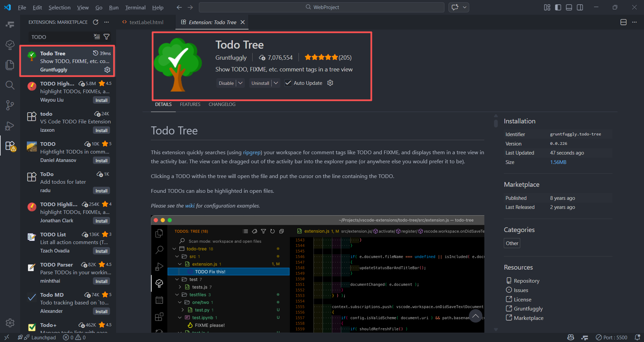The image size is (644, 342).
Task: Customize layout from title bar
Action: coord(547,7)
